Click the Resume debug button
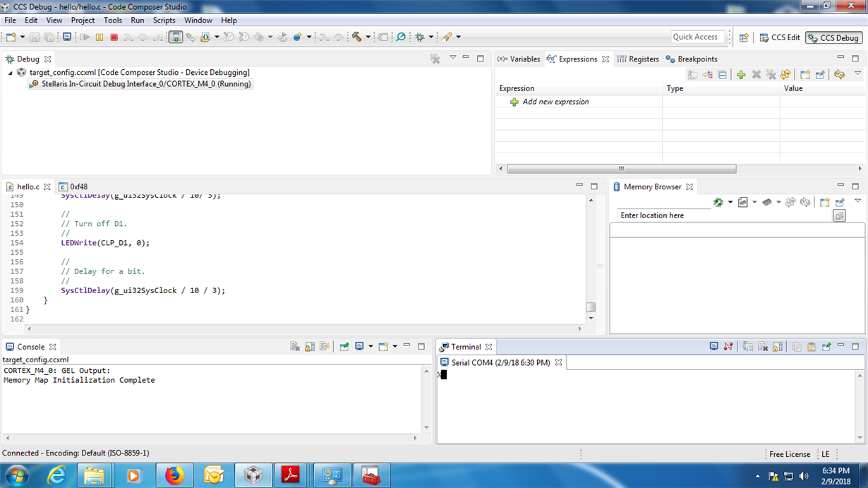Screen dimensions: 868x488 (x=85, y=37)
